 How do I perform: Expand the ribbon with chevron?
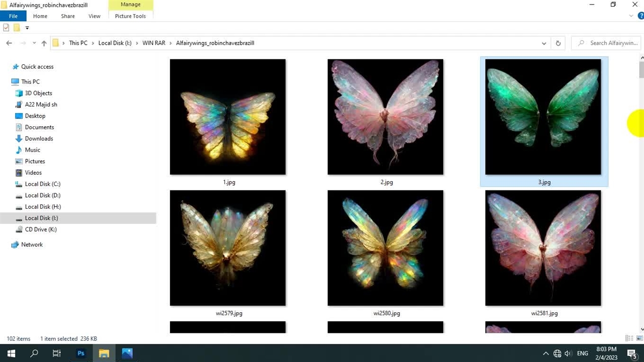pyautogui.click(x=632, y=16)
